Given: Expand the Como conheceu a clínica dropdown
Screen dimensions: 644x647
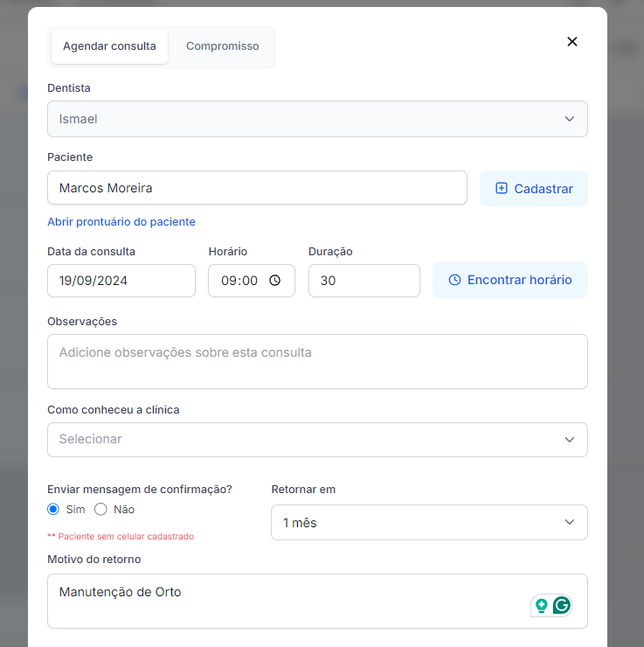Looking at the screenshot, I should pyautogui.click(x=317, y=439).
